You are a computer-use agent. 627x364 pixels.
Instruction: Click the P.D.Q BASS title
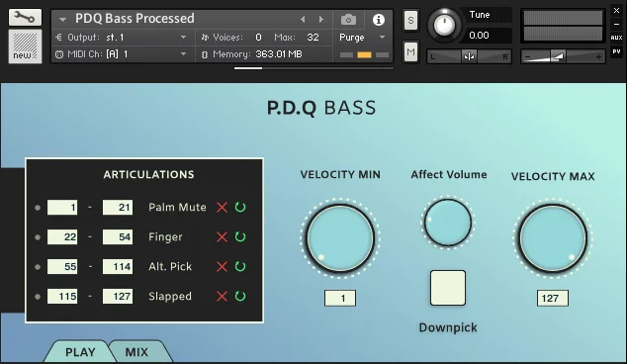click(x=321, y=108)
